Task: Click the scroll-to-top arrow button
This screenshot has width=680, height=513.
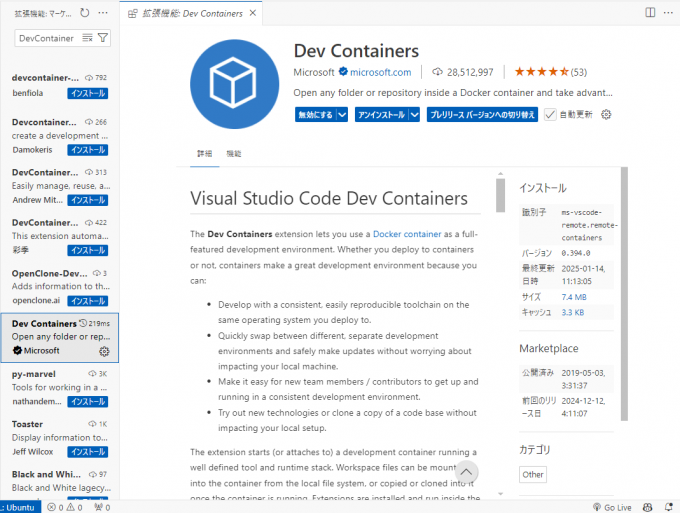Action: [467, 472]
